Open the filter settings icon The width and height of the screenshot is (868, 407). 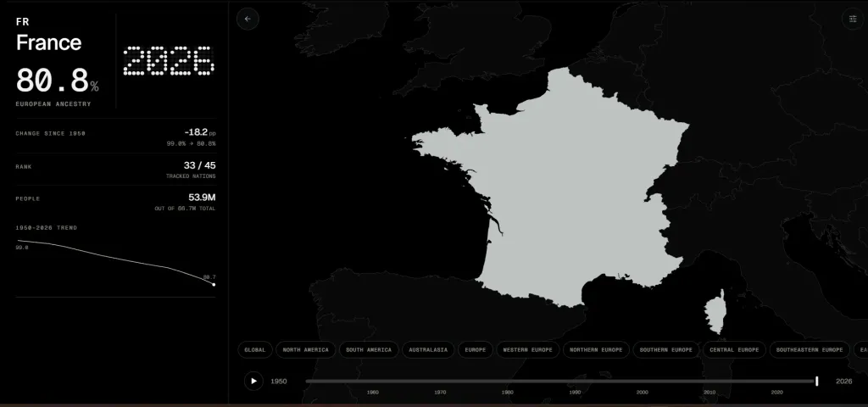point(853,19)
